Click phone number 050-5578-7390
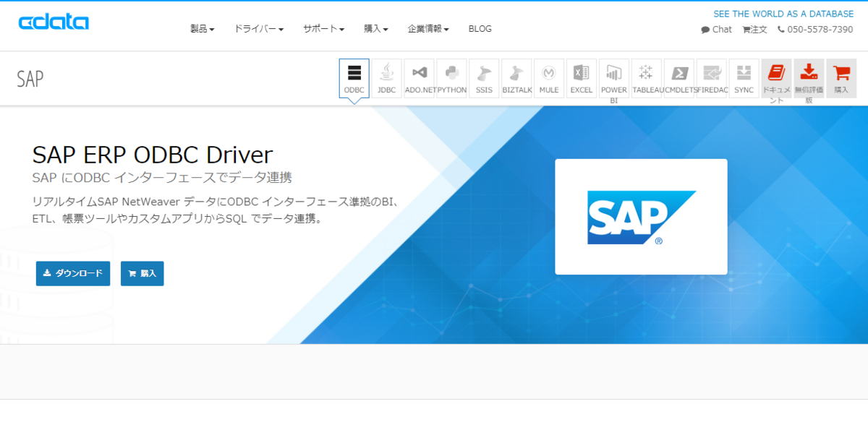The height and width of the screenshot is (430, 868). click(x=815, y=30)
